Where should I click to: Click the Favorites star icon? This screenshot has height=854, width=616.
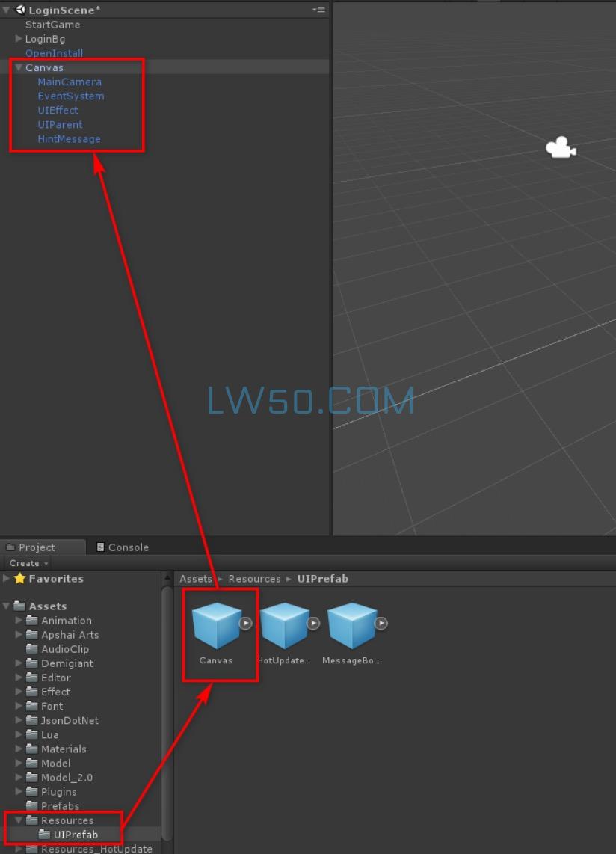(19, 579)
